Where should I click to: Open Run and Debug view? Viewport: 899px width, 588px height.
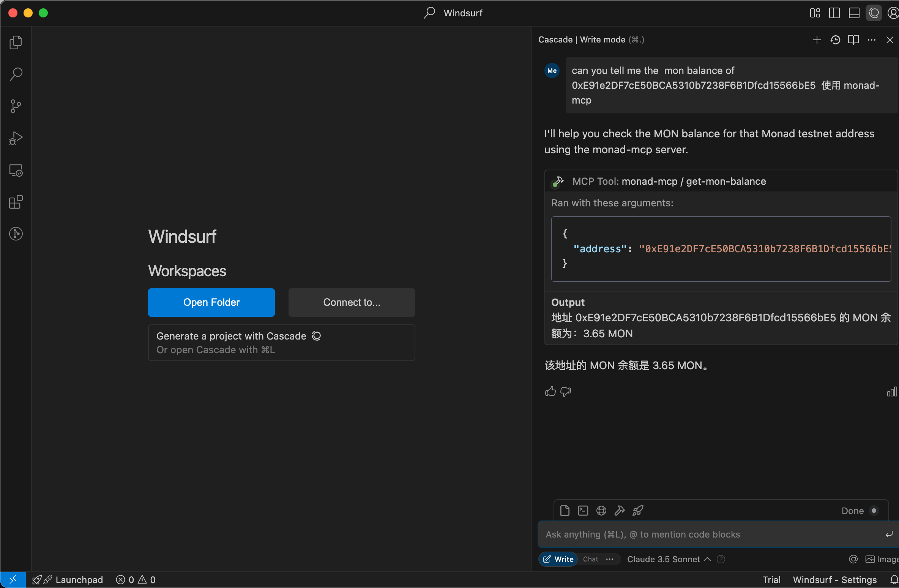pos(16,138)
